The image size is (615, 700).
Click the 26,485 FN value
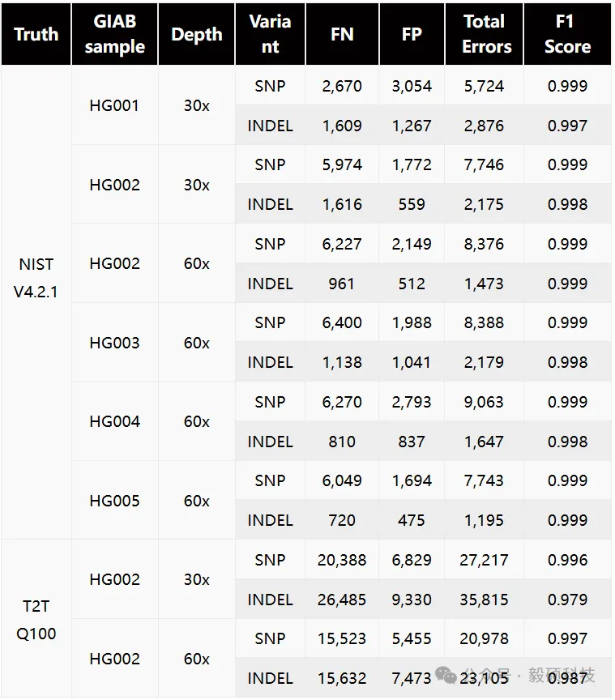342,600
